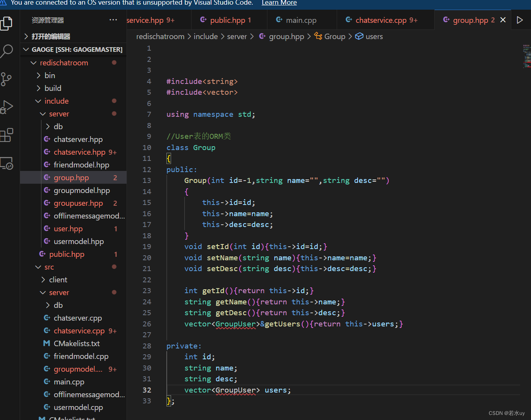Open Run and Debug view icon
Viewport: 531px width, 420px height.
point(7,107)
